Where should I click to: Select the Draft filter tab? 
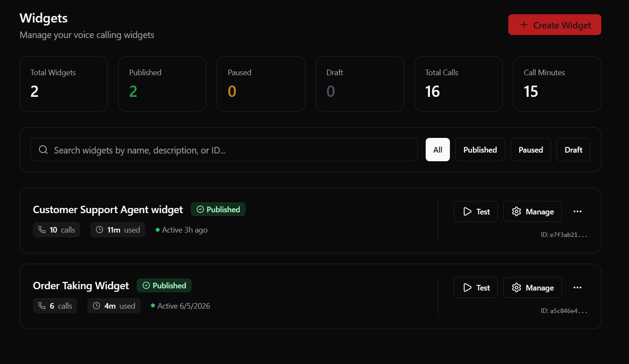(x=573, y=150)
